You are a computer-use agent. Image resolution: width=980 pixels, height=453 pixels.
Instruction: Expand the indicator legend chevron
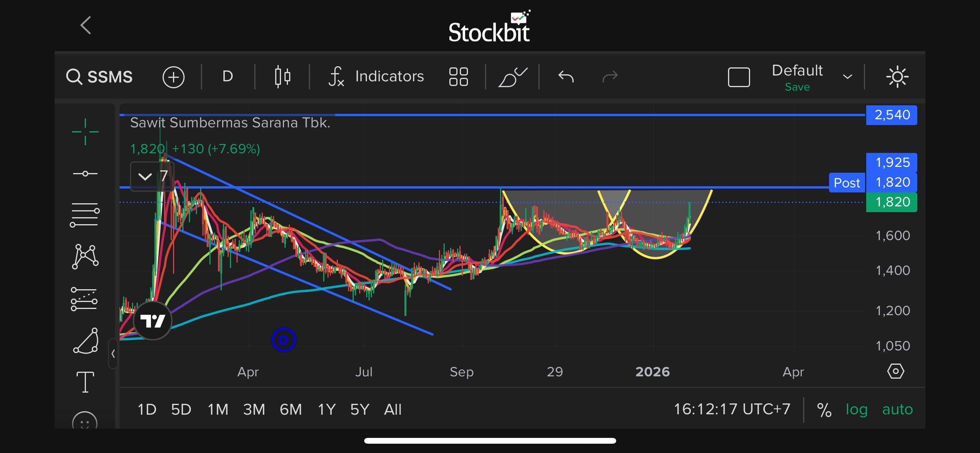(x=145, y=177)
